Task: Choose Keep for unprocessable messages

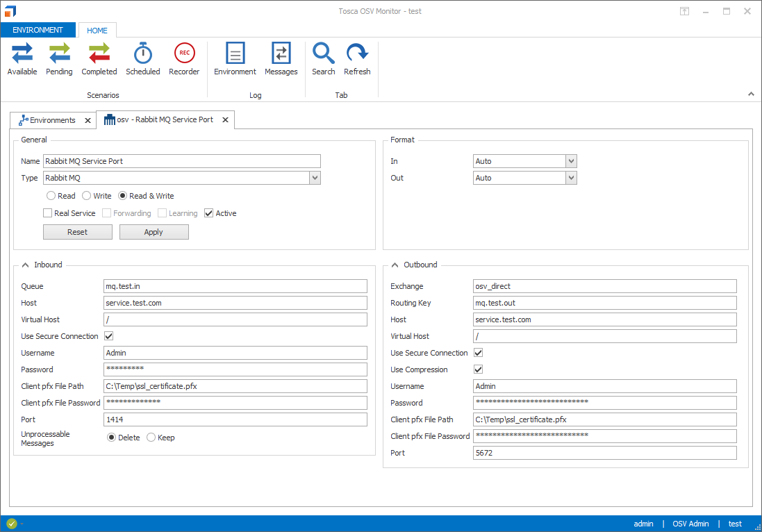Action: pos(151,438)
